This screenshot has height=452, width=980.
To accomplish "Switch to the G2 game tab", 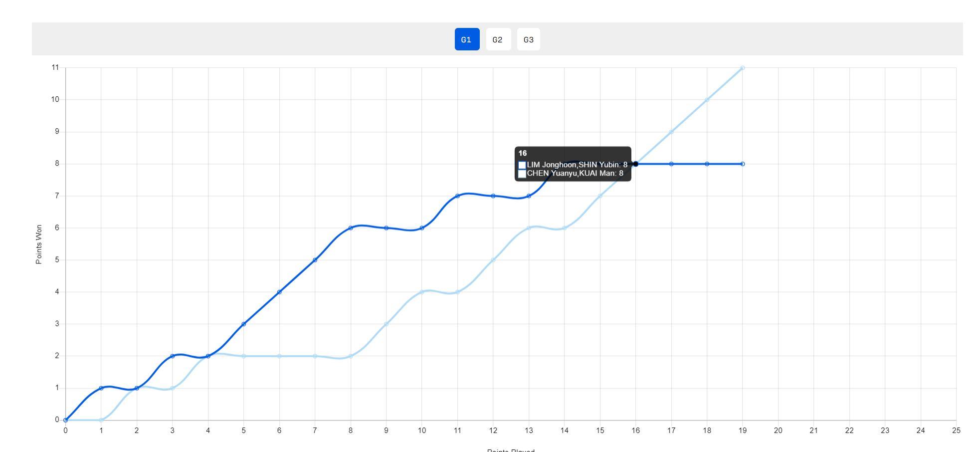I will (498, 39).
